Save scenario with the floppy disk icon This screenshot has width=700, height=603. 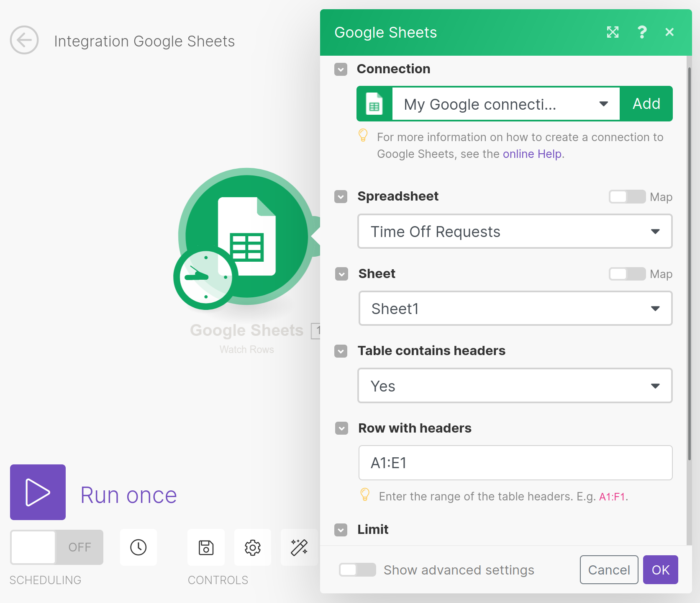click(206, 547)
